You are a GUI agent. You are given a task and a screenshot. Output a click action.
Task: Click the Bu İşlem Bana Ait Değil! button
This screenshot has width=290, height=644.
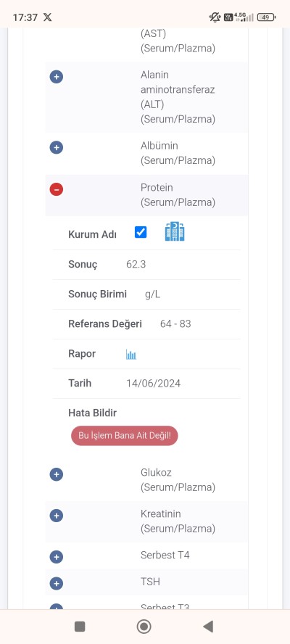point(125,435)
